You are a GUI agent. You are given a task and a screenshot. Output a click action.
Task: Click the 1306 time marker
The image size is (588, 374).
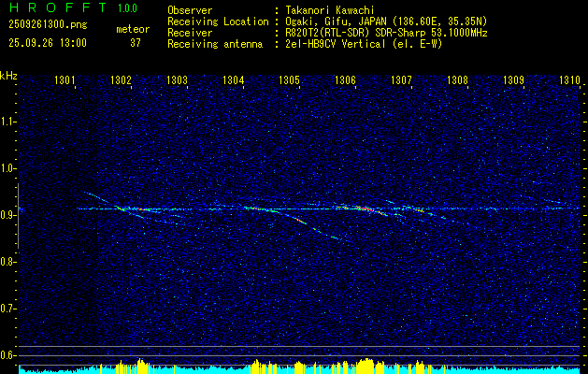point(345,79)
